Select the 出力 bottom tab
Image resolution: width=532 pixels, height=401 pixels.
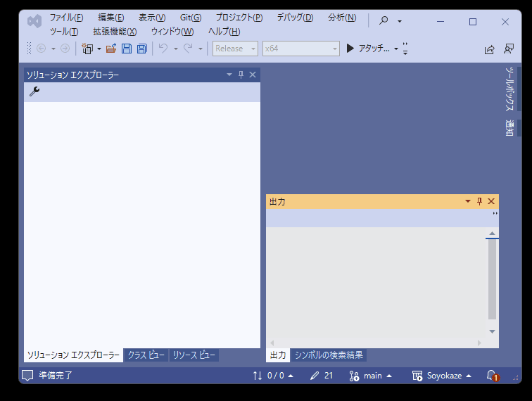tap(278, 355)
